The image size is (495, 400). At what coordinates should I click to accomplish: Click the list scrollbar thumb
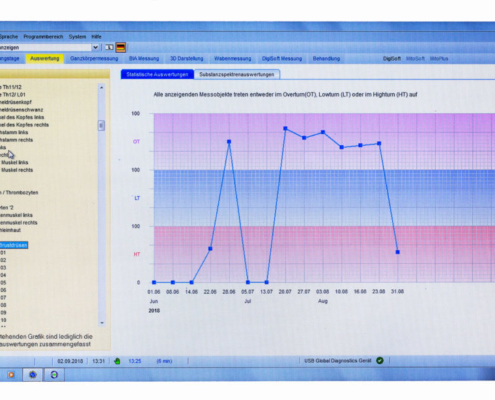(x=101, y=125)
